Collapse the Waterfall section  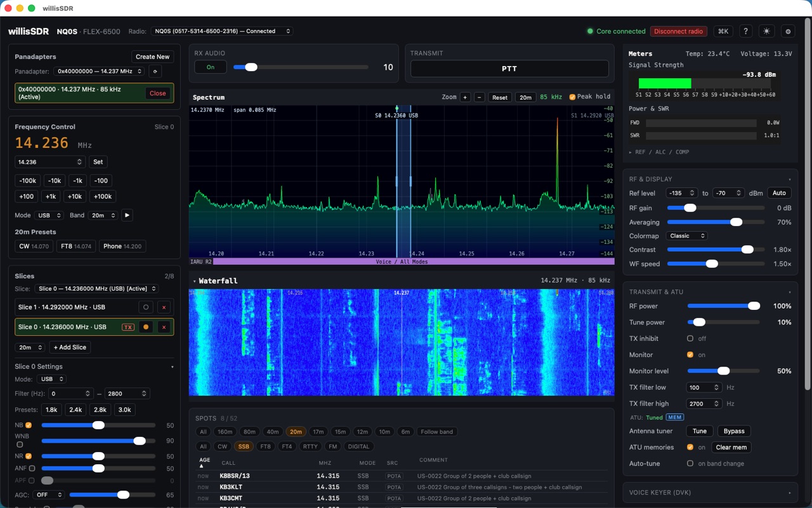(195, 281)
